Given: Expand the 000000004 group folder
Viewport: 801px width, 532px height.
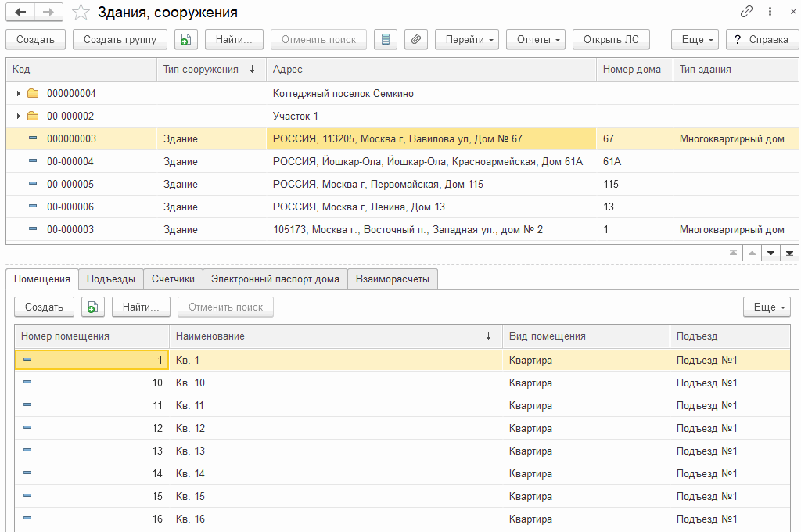Looking at the screenshot, I should point(19,94).
